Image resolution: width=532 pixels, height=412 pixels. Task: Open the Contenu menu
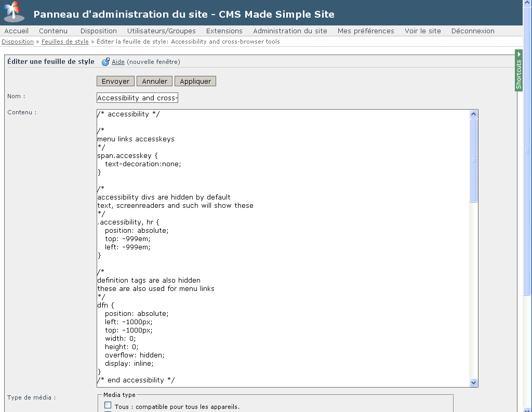53,31
